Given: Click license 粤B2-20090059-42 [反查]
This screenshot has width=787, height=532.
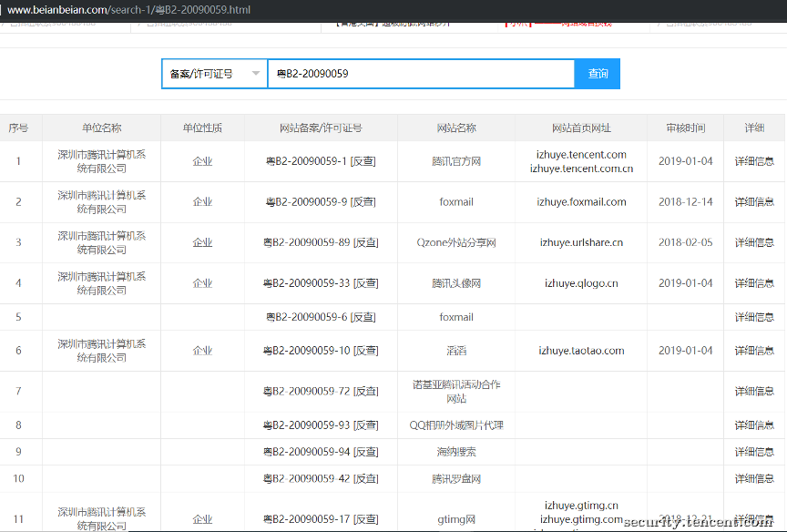Looking at the screenshot, I should [x=321, y=478].
